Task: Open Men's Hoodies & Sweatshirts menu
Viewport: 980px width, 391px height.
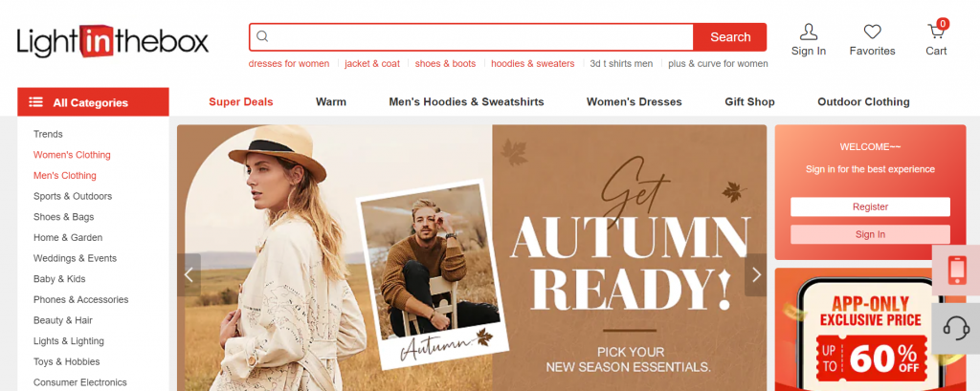Action: [x=466, y=101]
